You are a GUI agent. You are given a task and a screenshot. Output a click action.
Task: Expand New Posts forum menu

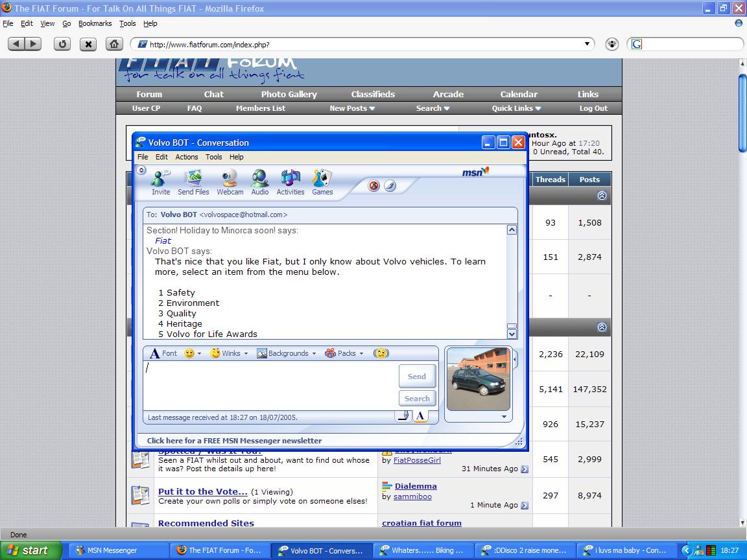coord(353,108)
